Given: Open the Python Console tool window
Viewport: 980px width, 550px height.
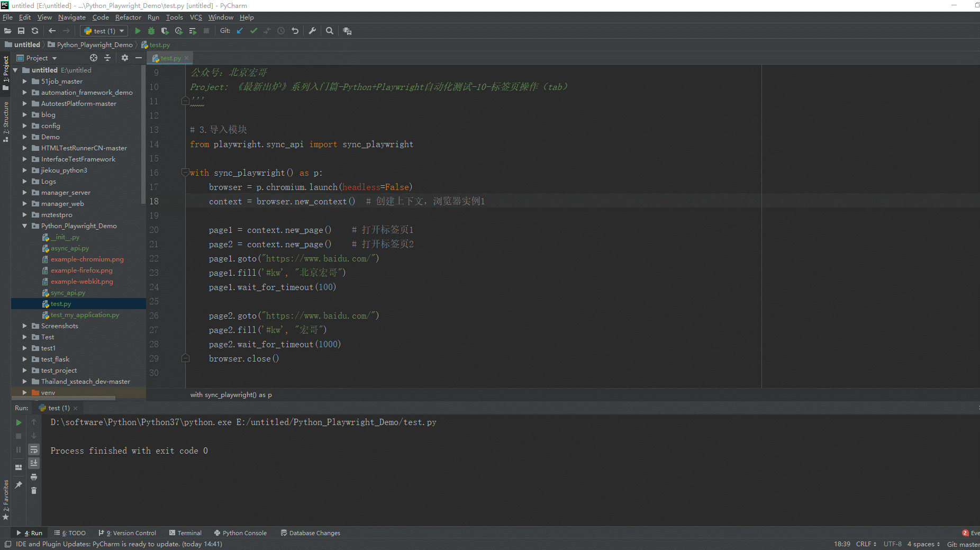Looking at the screenshot, I should 240,533.
